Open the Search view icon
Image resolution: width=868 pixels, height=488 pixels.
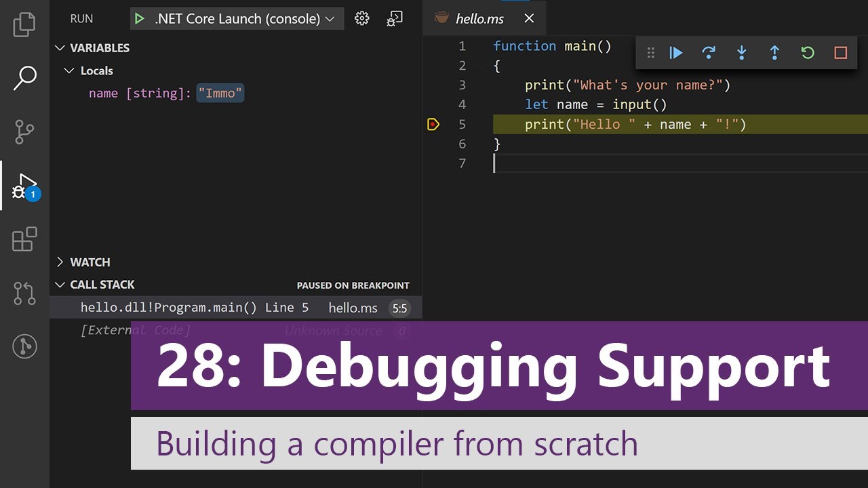24,78
